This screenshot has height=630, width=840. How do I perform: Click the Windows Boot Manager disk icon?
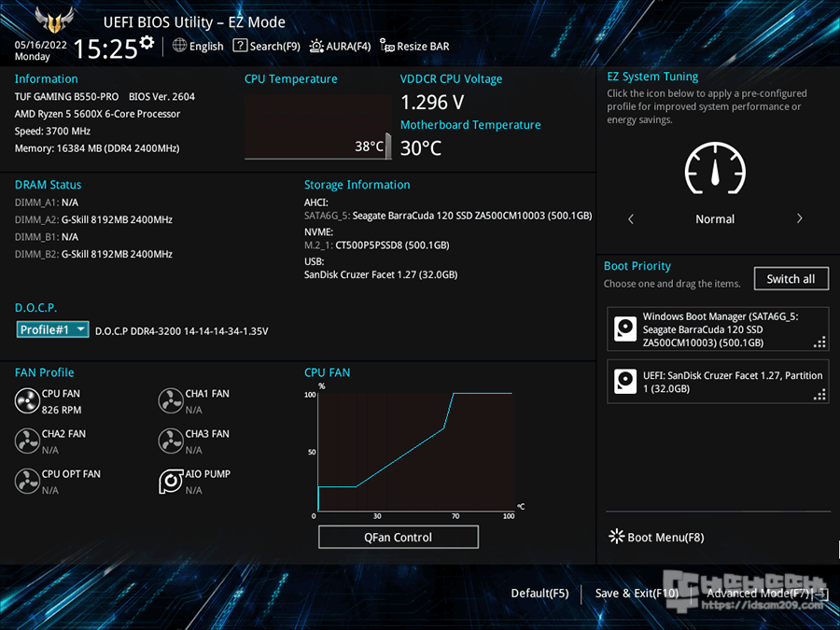point(624,329)
